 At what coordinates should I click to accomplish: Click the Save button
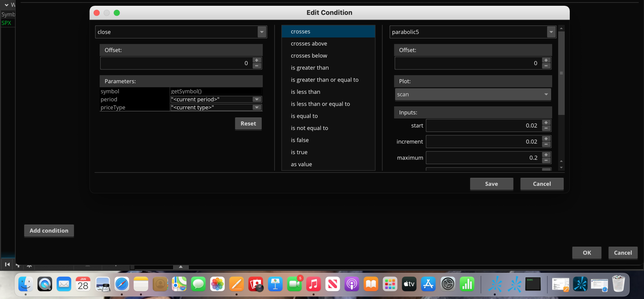[491, 184]
